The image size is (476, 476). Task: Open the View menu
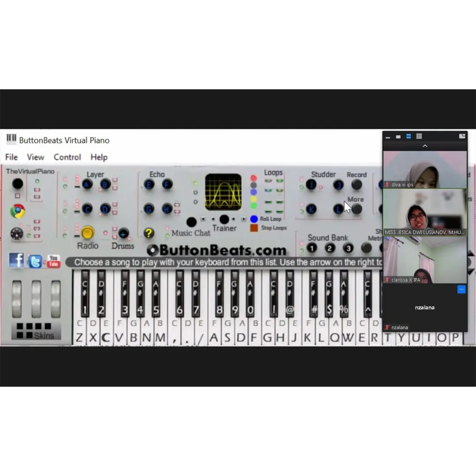pos(36,157)
